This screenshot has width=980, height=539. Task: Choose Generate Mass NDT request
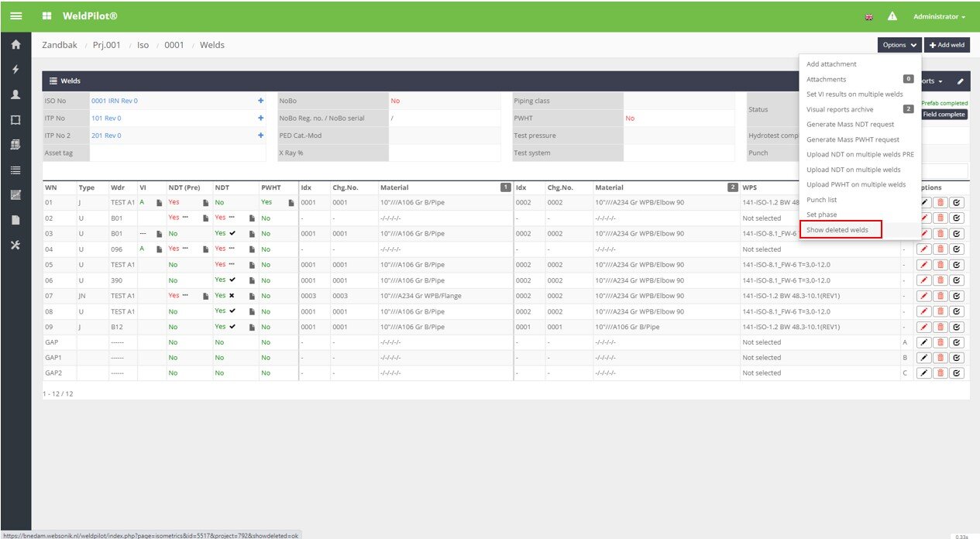(850, 124)
